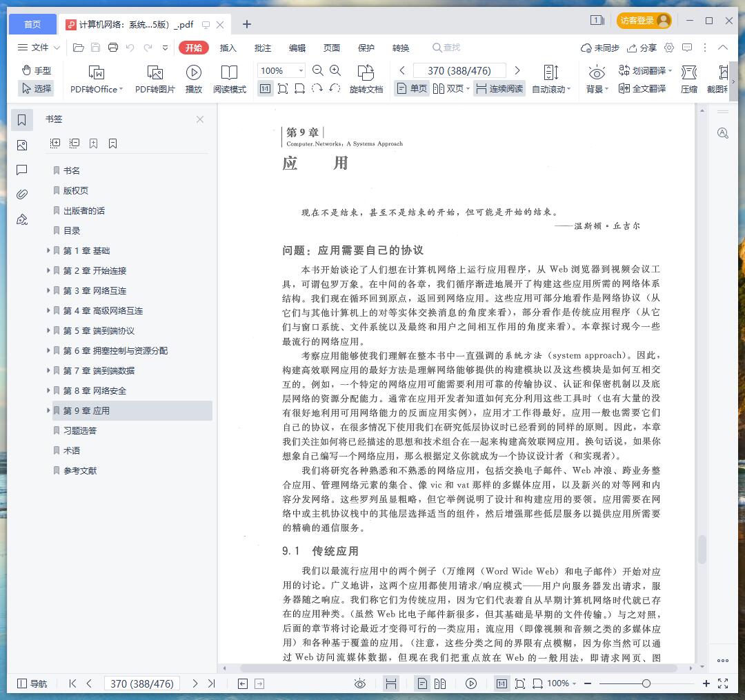Toggle continuous reading (连续阅读)

(499, 88)
